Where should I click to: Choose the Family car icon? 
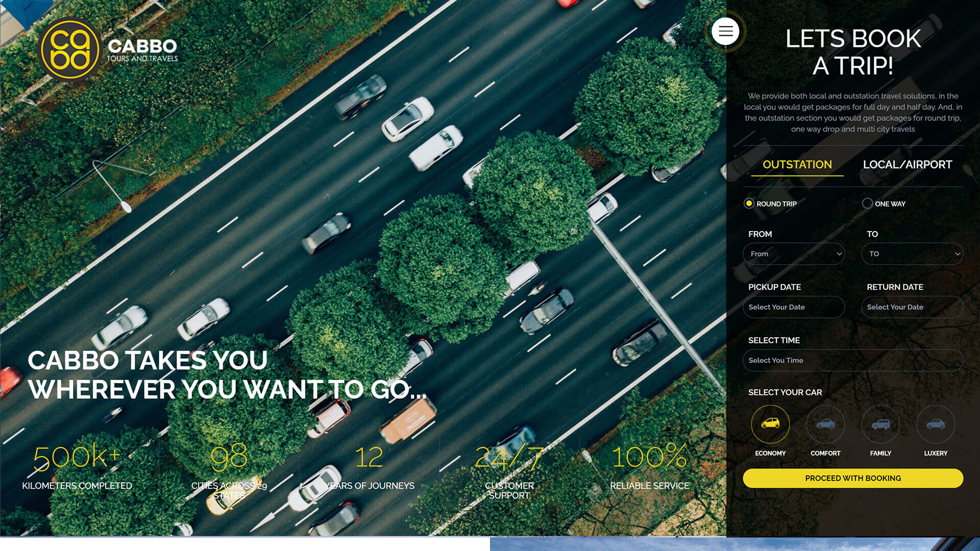[x=880, y=424]
